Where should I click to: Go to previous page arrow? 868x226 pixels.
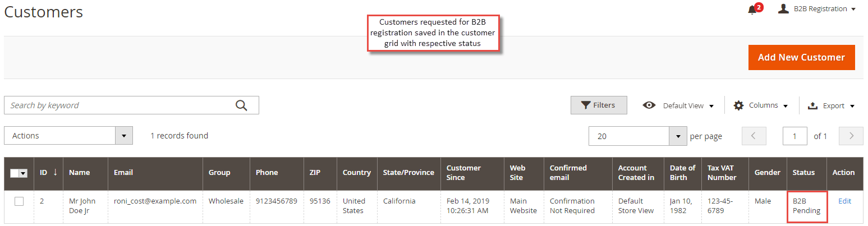click(x=754, y=136)
